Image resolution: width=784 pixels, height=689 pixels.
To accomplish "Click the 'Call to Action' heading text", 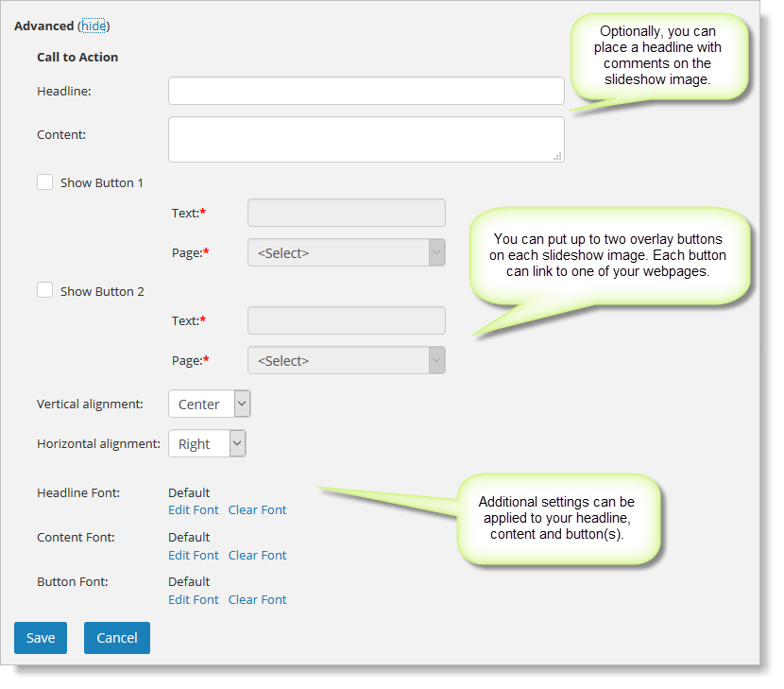I will pos(77,57).
